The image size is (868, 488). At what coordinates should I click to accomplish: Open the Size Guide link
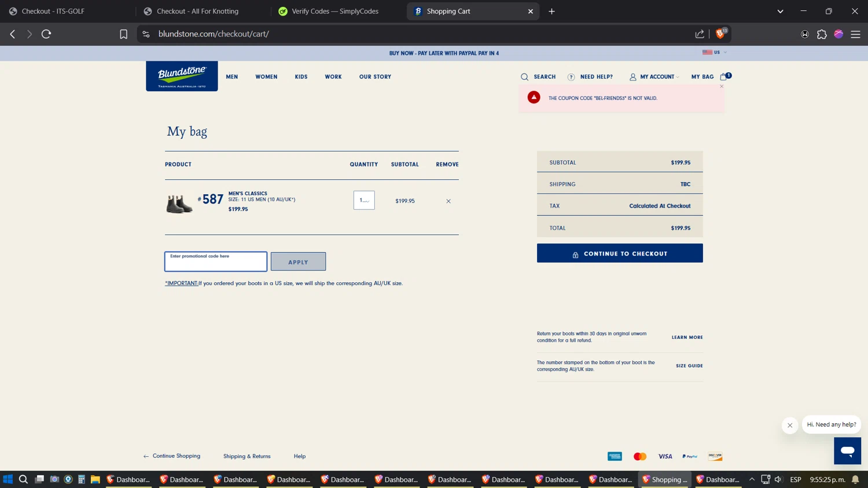pyautogui.click(x=689, y=365)
